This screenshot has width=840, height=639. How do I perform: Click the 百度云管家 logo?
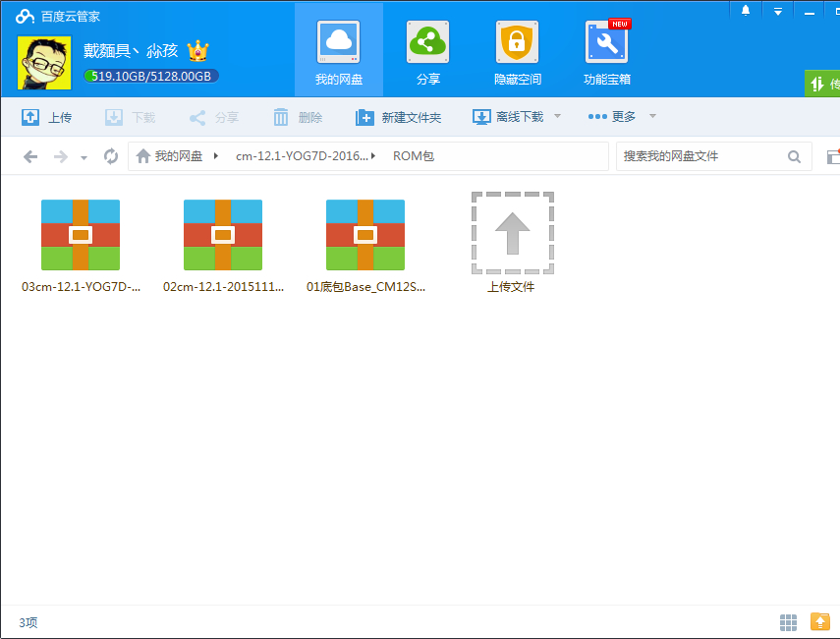click(x=57, y=16)
